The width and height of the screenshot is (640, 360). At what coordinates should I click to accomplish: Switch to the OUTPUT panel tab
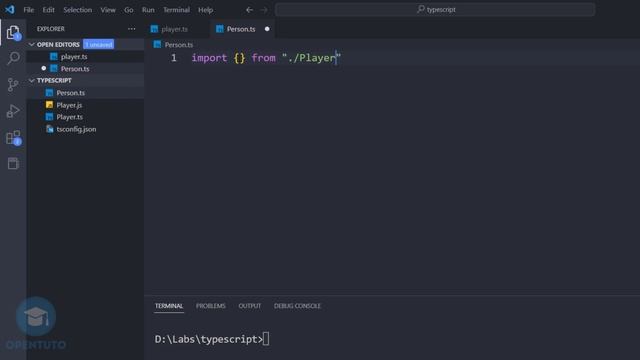[249, 306]
